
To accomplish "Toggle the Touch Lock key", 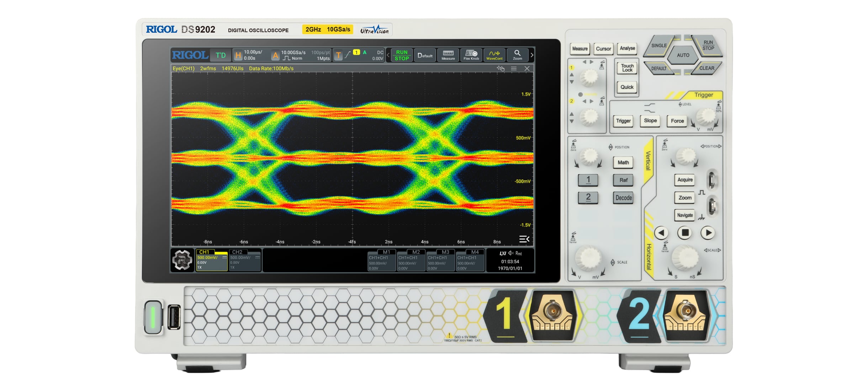I will point(627,68).
